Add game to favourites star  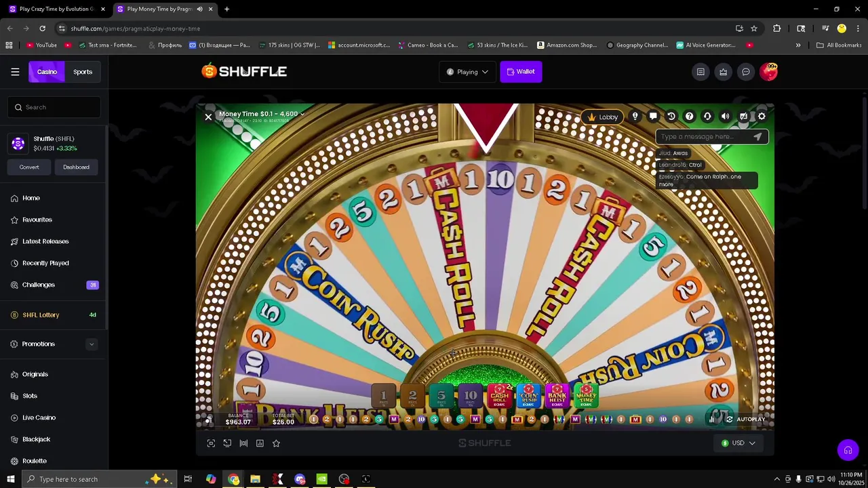coord(276,443)
